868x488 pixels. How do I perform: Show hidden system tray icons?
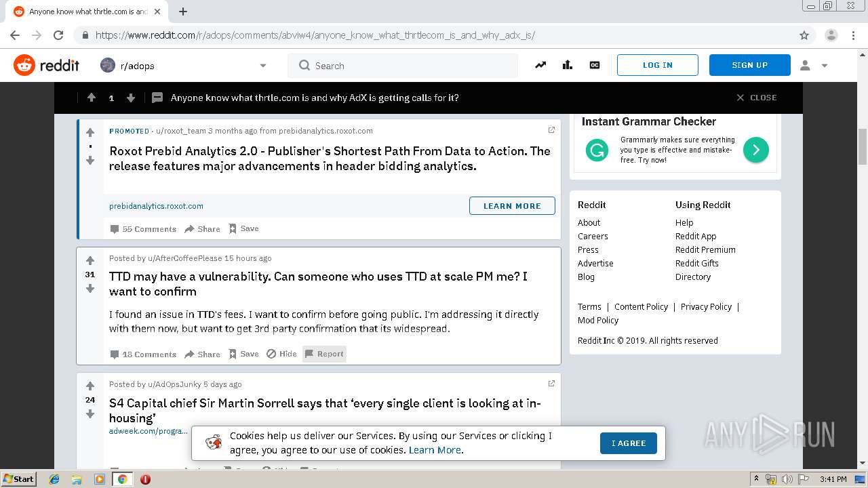tap(756, 479)
